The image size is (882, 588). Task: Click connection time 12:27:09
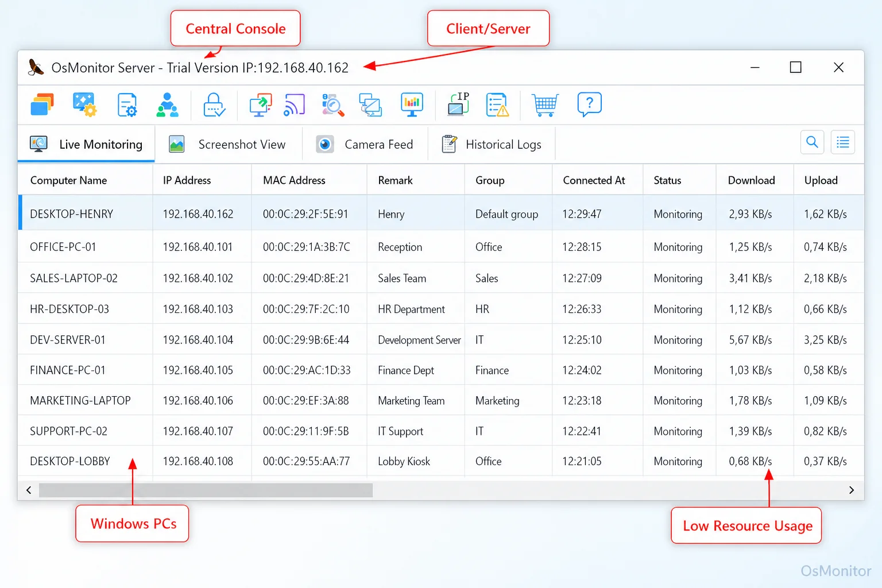(x=582, y=278)
